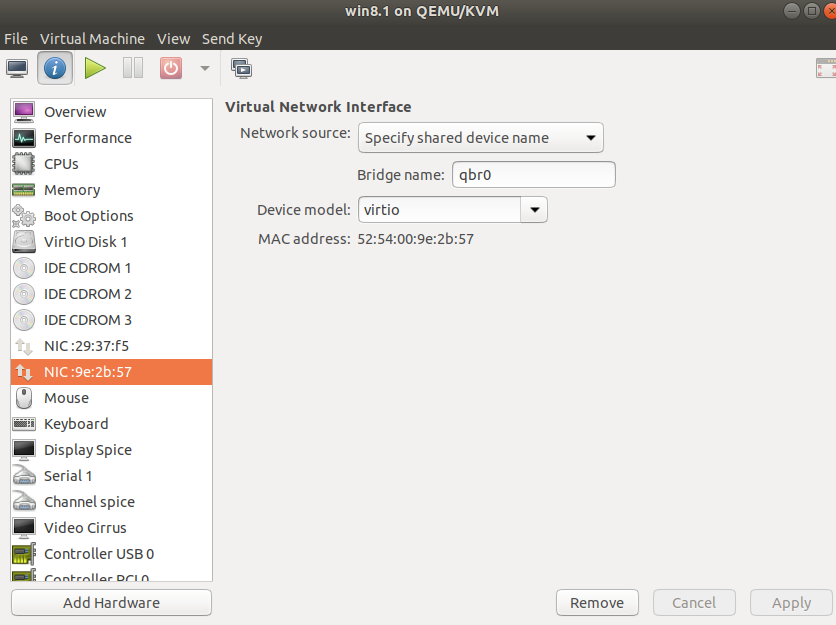Open the View menu

[x=173, y=39]
